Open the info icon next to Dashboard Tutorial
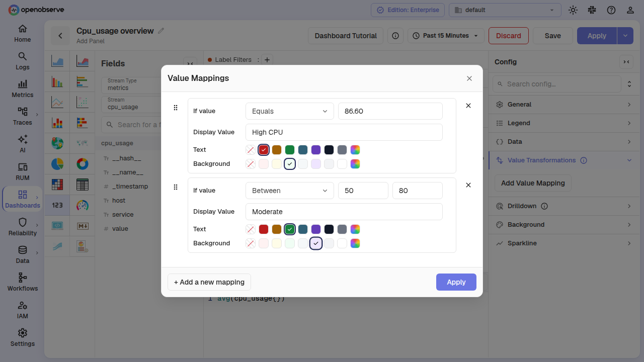The image size is (644, 362). (x=395, y=36)
